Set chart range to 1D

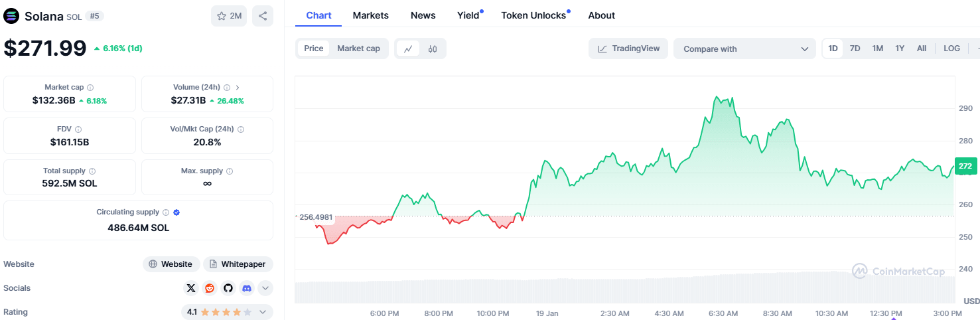pyautogui.click(x=833, y=48)
